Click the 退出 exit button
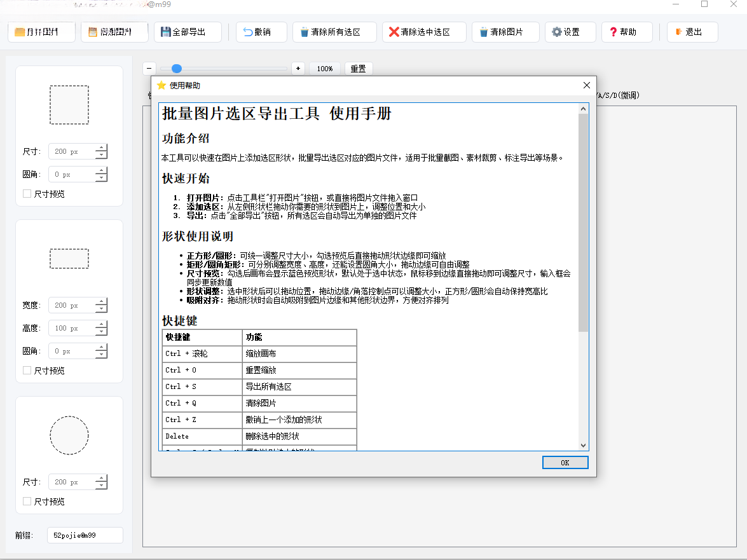The width and height of the screenshot is (747, 560). coord(692,32)
